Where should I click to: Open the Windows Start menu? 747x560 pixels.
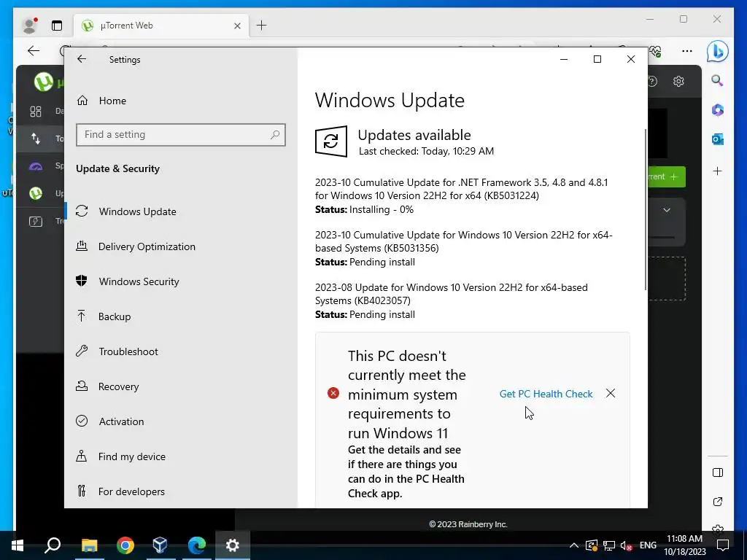click(18, 545)
